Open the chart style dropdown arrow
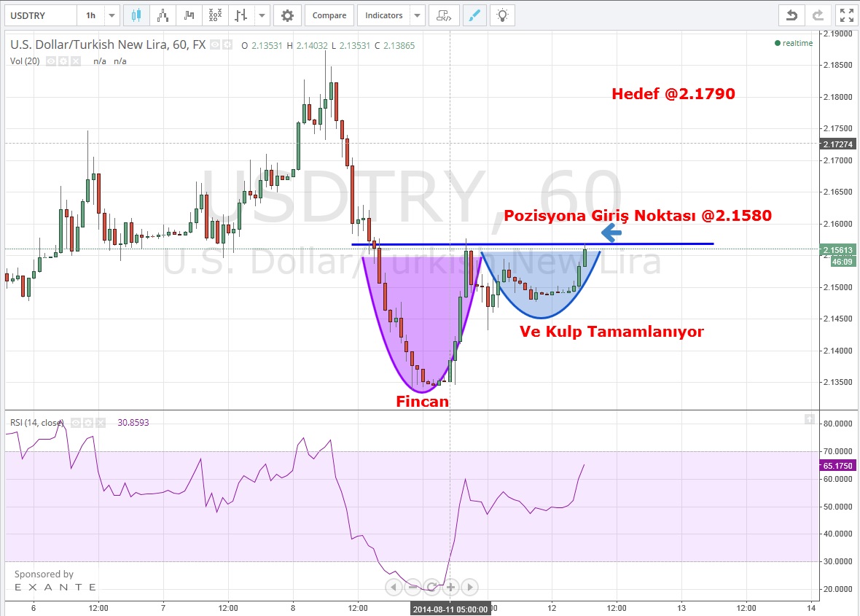 point(262,15)
